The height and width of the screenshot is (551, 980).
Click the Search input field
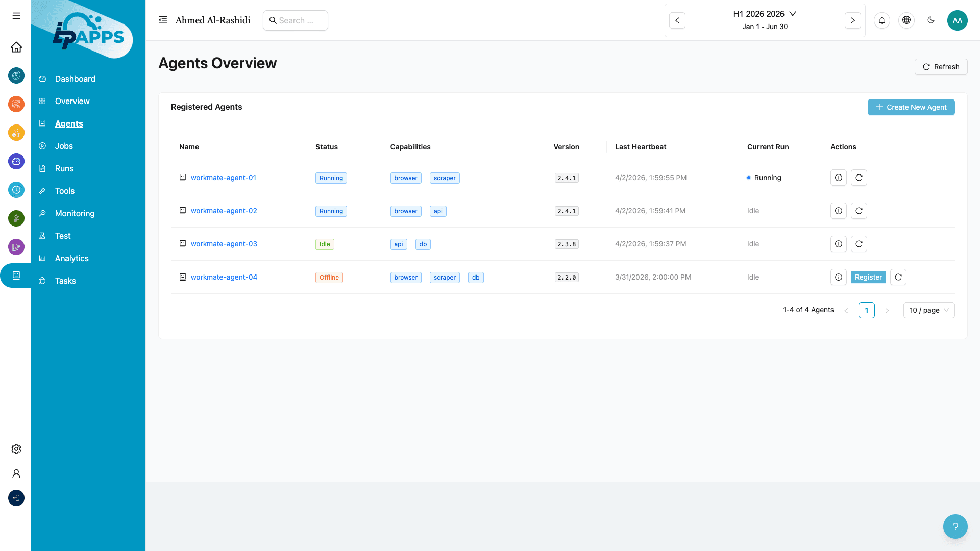[x=296, y=20]
